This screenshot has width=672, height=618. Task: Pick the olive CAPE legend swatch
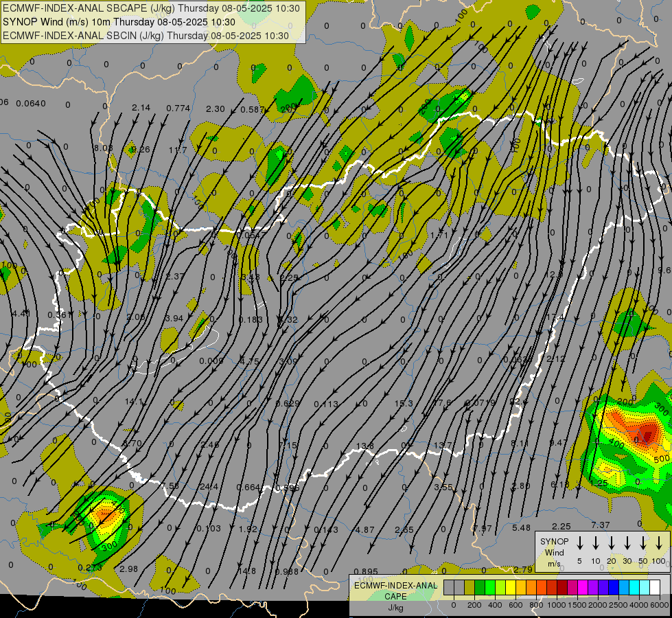click(470, 588)
